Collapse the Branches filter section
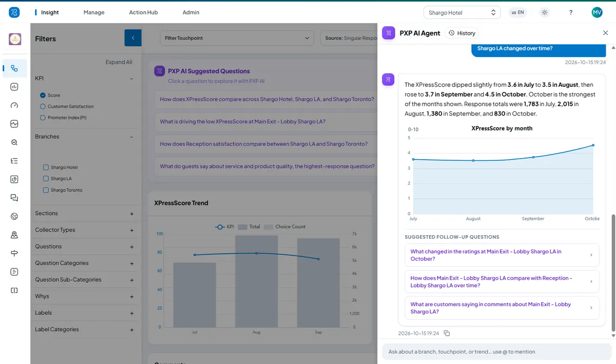The width and height of the screenshot is (616, 364). pos(132,137)
